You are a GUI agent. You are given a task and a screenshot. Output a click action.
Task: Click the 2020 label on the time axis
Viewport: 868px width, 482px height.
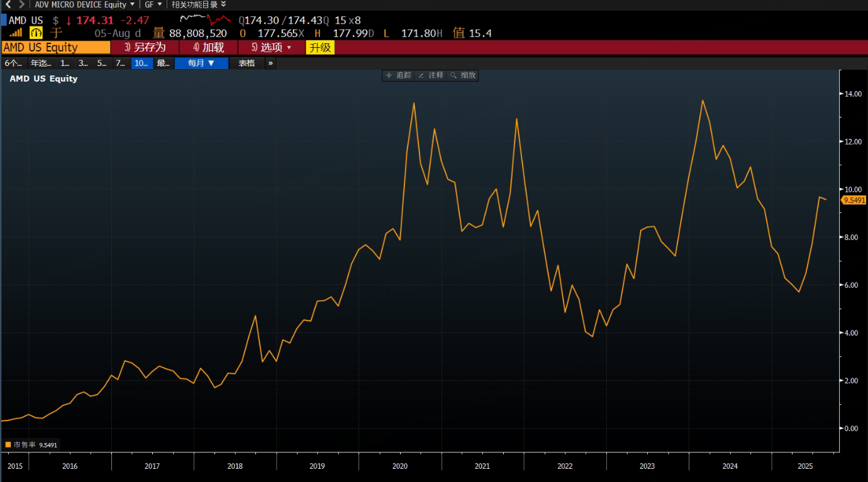(400, 466)
